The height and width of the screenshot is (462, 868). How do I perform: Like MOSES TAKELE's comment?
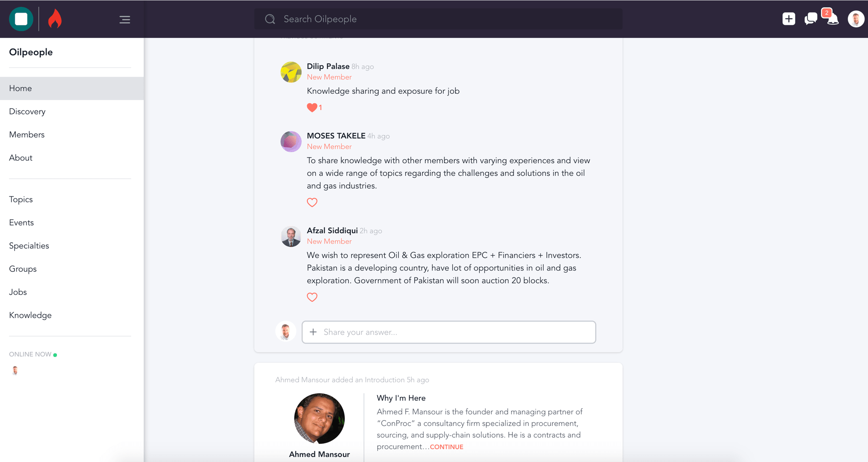click(x=312, y=202)
